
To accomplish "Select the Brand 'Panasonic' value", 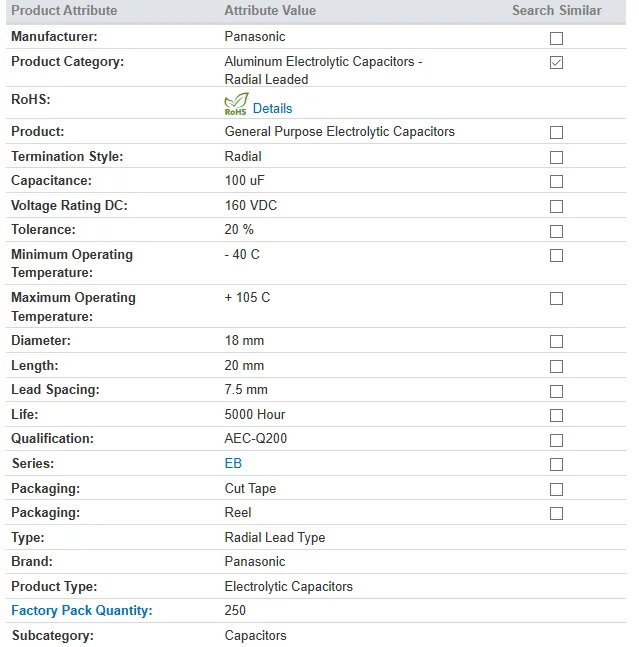I will 255,562.
